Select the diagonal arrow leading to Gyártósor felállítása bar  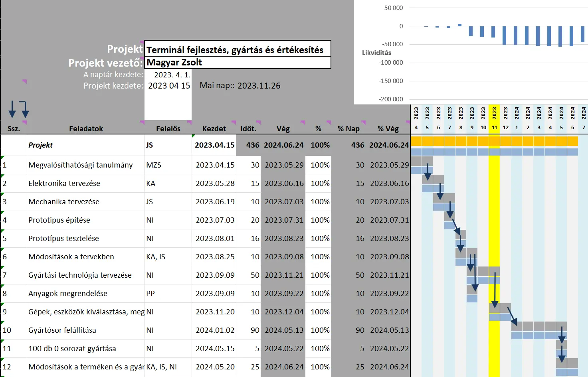(x=513, y=317)
